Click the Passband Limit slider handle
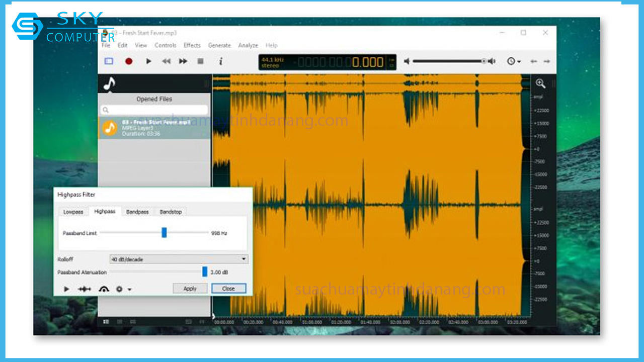 164,233
